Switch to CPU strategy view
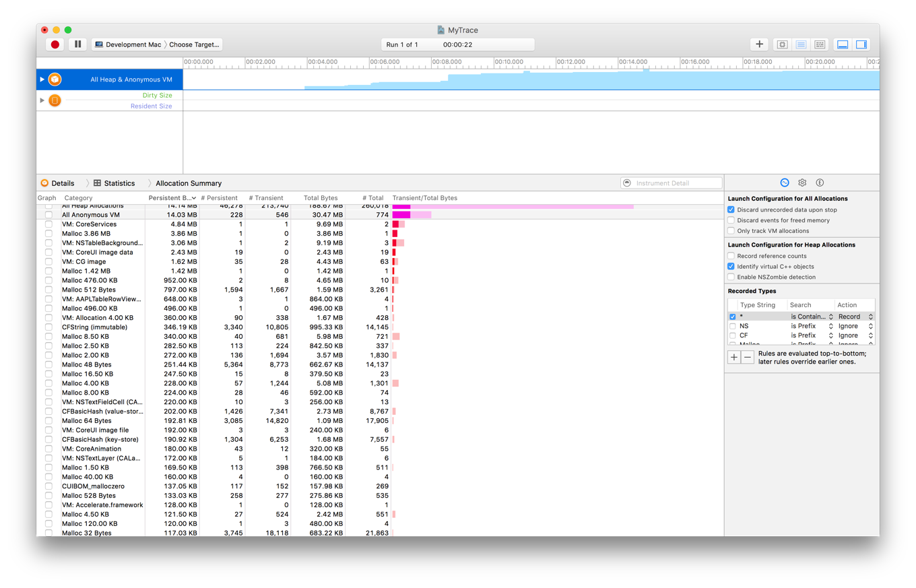916x588 pixels. (x=783, y=44)
